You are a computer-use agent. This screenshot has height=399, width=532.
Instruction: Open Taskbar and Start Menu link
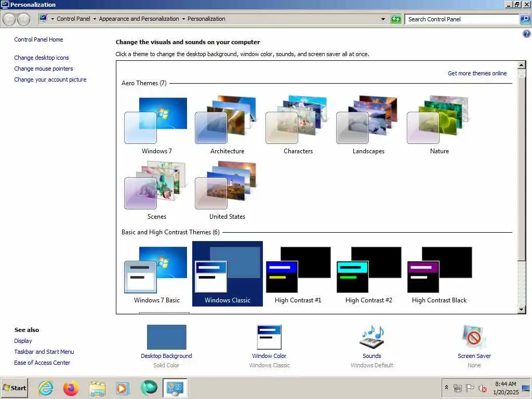44,352
